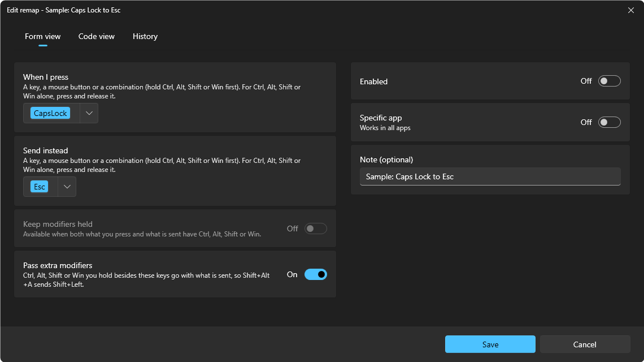Image resolution: width=644 pixels, height=362 pixels.
Task: Click the "Note (optional)" label
Action: (386, 160)
